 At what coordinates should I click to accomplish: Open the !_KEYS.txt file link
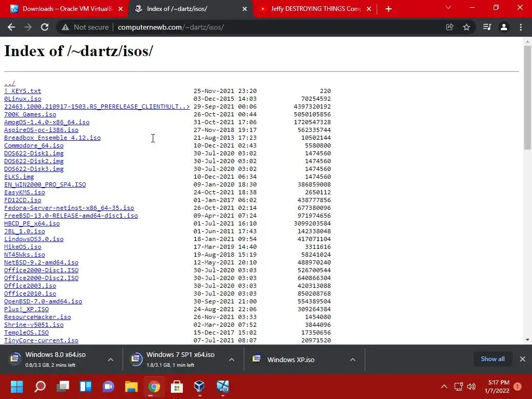pyautogui.click(x=23, y=91)
